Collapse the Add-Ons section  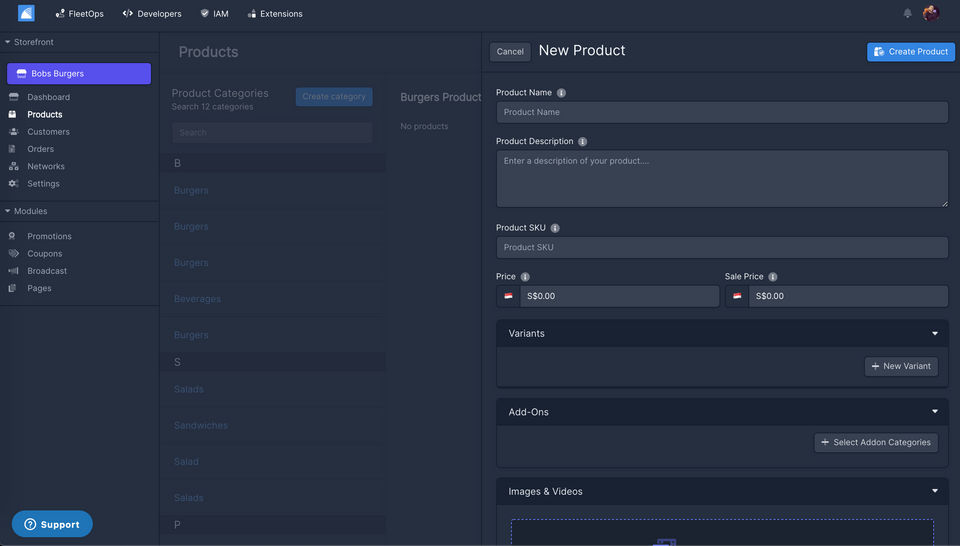(935, 412)
